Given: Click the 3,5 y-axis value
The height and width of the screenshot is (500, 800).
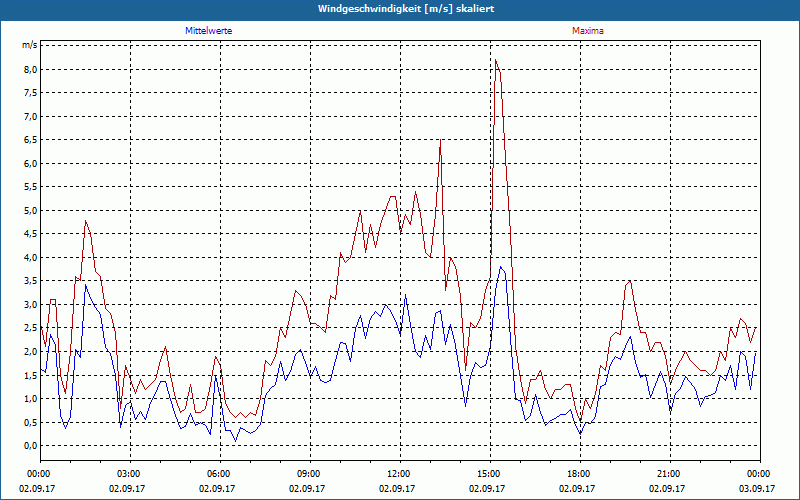Looking at the screenshot, I should pos(31,281).
